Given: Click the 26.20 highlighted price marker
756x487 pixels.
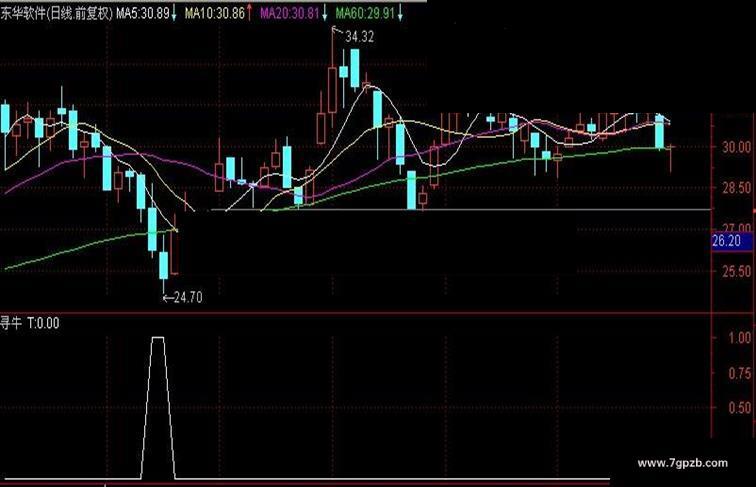Looking at the screenshot, I should click(732, 241).
